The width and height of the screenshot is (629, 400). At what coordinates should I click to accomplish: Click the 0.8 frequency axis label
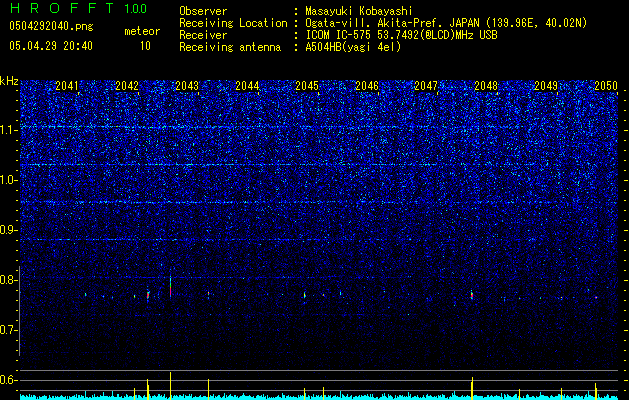click(x=8, y=280)
